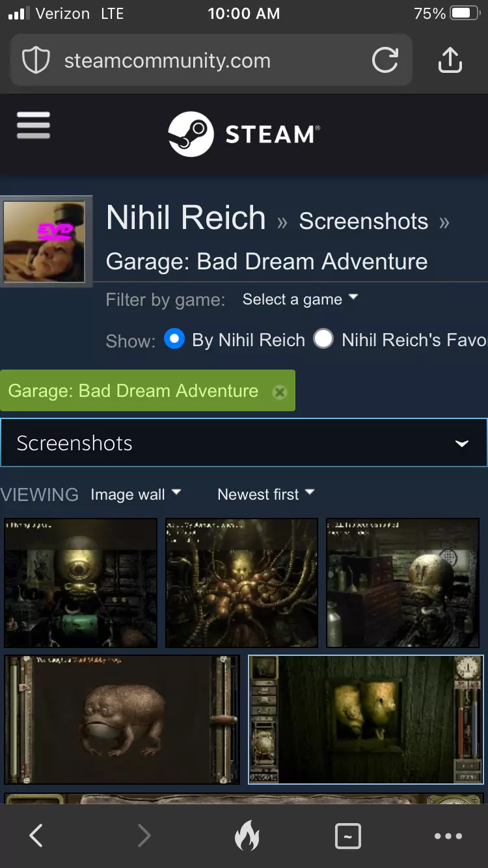Open the Steam hamburger menu

point(33,125)
